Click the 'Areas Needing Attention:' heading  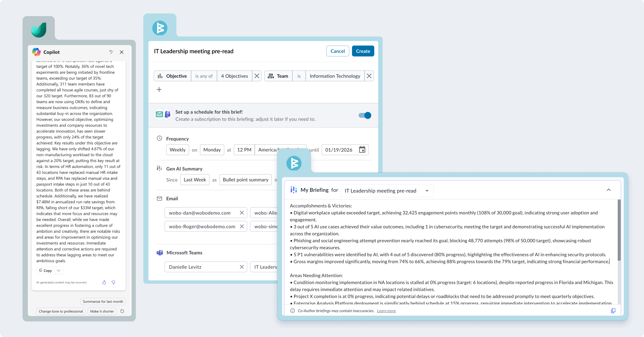(316, 276)
